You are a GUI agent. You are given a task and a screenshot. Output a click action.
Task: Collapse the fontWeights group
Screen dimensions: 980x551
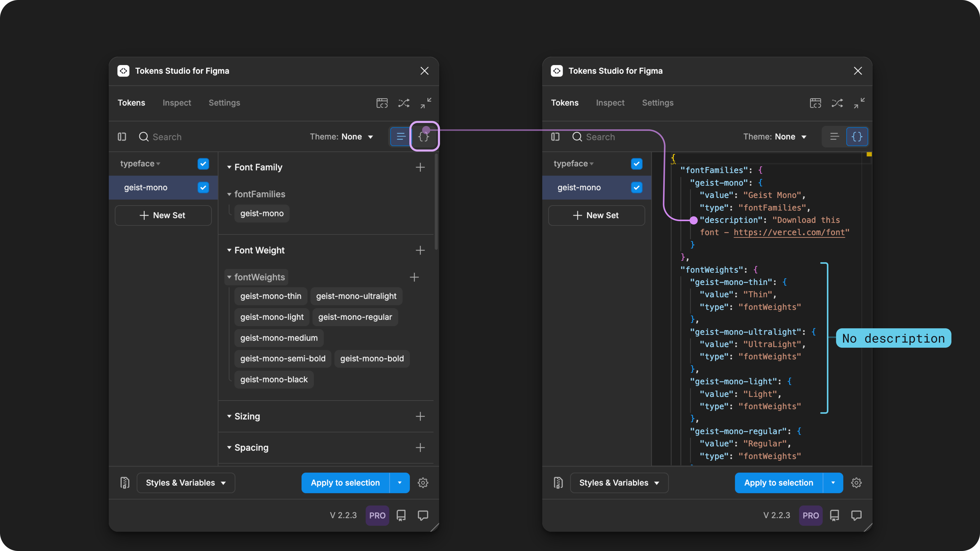(229, 277)
